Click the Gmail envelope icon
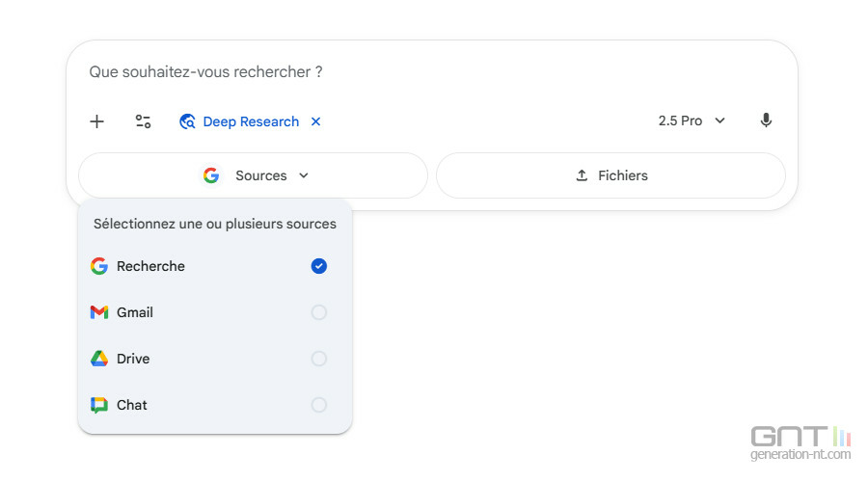Viewport: 868px width, 482px height. [x=99, y=312]
